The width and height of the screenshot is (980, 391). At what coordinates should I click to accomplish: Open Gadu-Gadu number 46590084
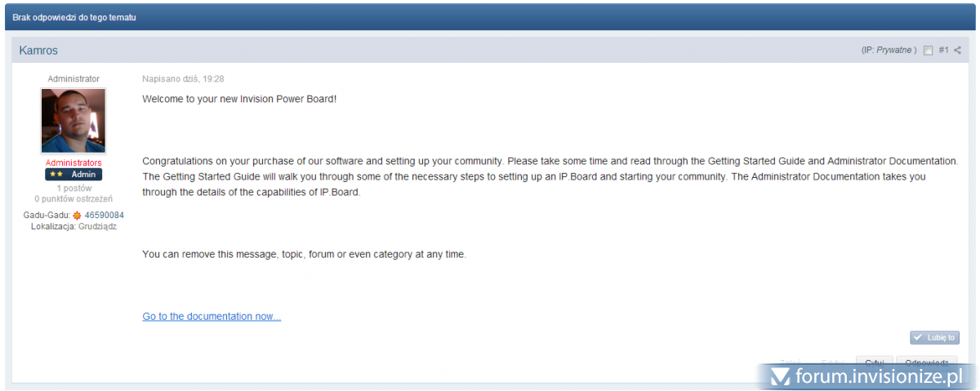105,215
